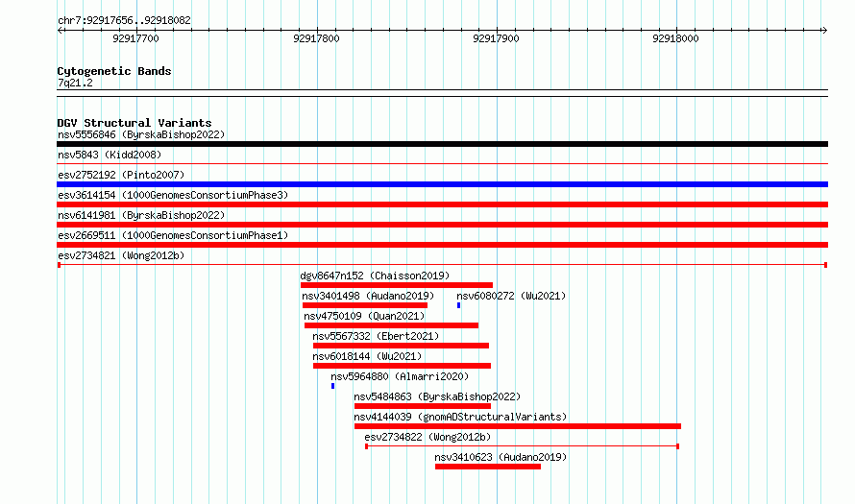Click the ruler's left arrow end
The height and width of the screenshot is (504, 855).
(x=60, y=31)
